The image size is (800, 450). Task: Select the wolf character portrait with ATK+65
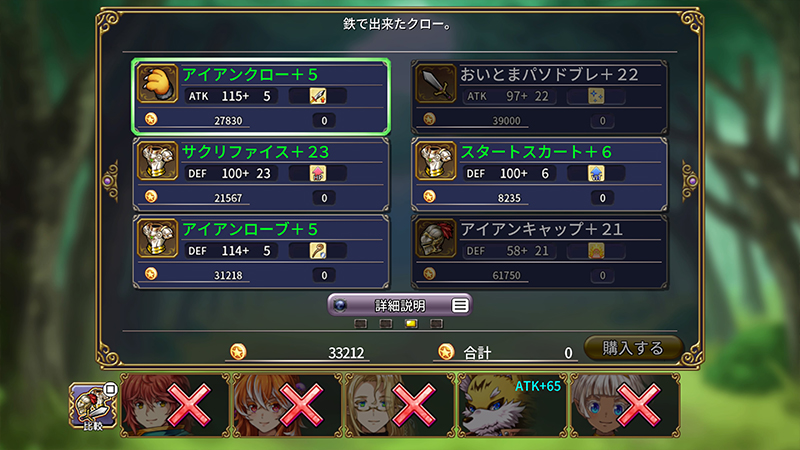click(x=512, y=406)
